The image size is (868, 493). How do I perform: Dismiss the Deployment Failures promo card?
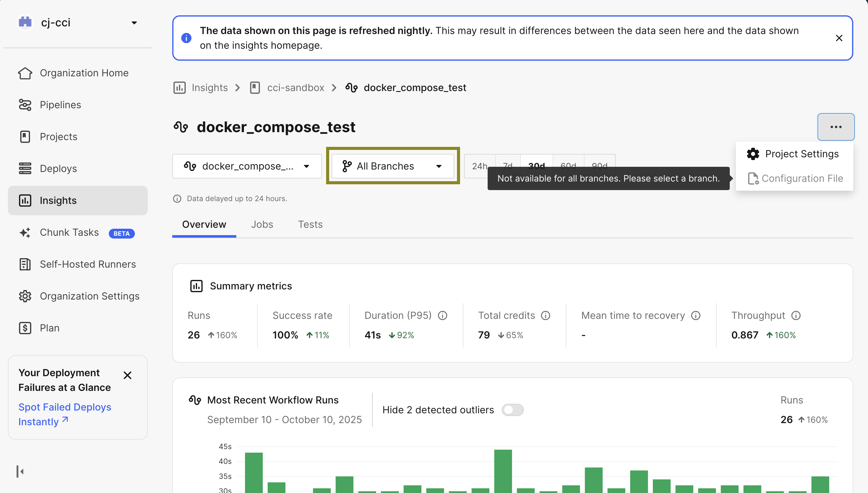[127, 375]
